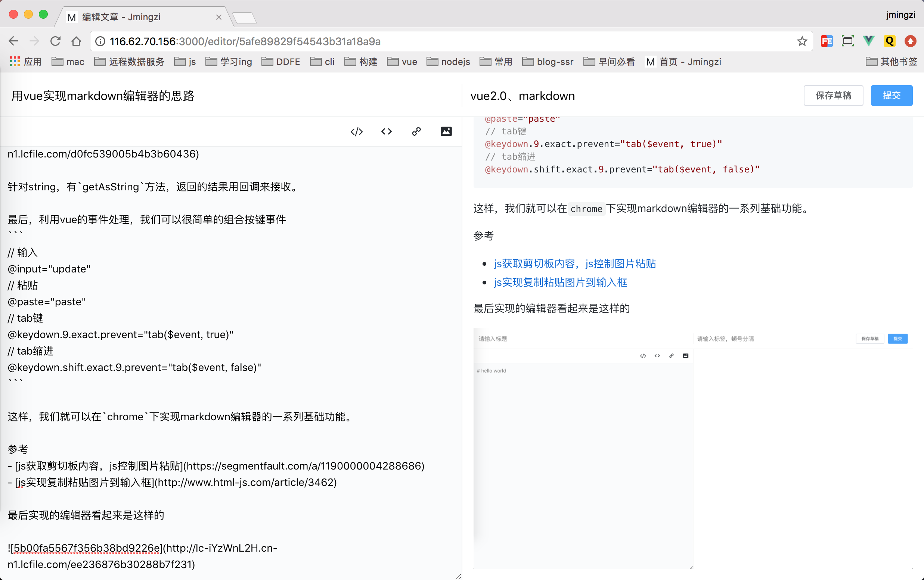The image size is (924, 580).
Task: Close the 编辑文章 - Jmingzi tab
Action: [x=219, y=17]
